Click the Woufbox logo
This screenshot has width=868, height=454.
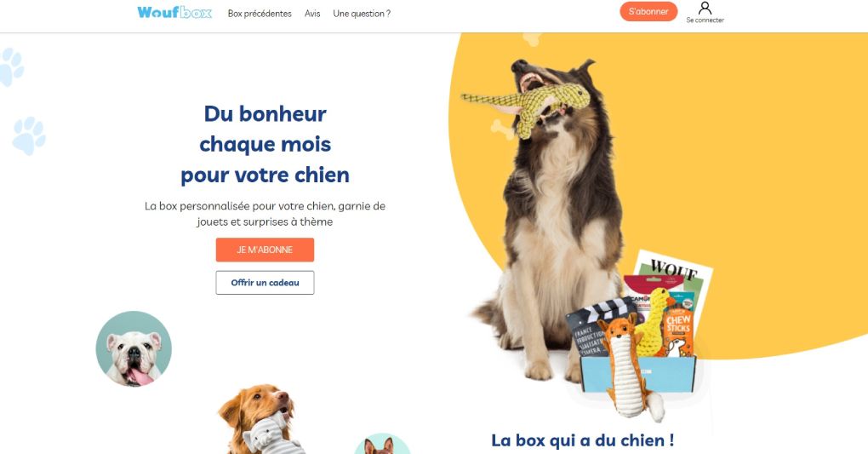(174, 12)
